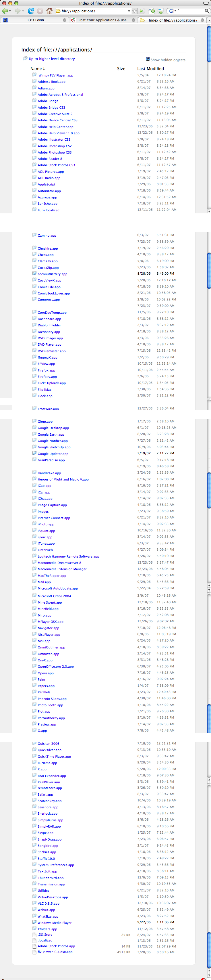Click the up-directory folder icon

click(x=25, y=58)
